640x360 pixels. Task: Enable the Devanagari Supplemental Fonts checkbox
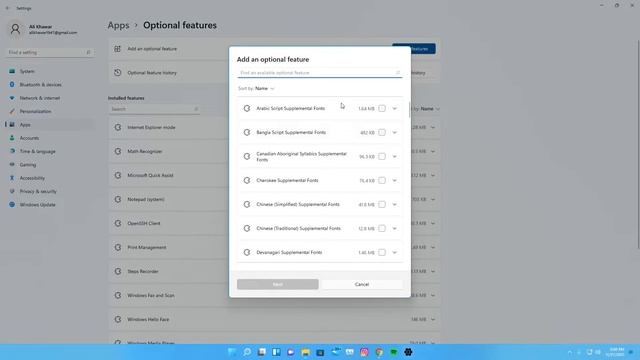382,253
